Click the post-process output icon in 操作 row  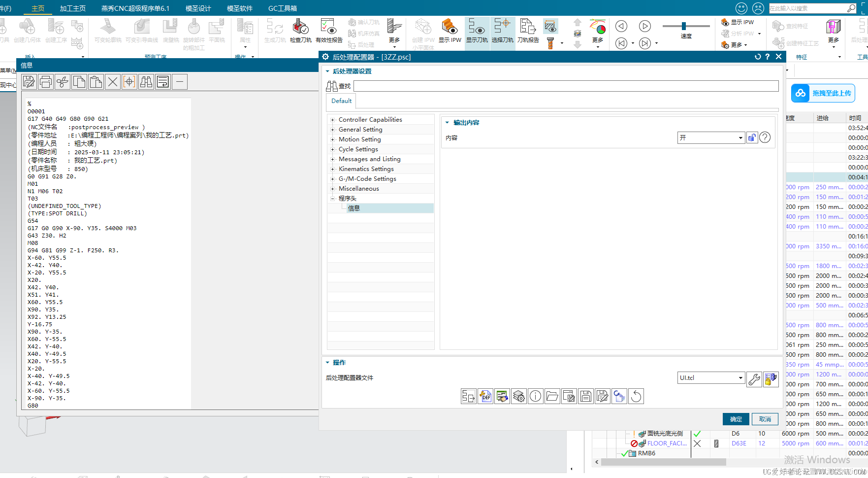tap(469, 396)
